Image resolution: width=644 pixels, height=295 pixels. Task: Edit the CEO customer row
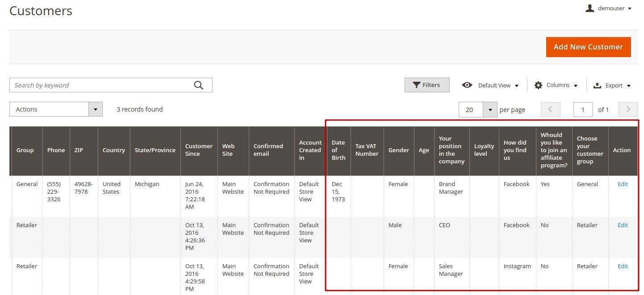pos(623,225)
